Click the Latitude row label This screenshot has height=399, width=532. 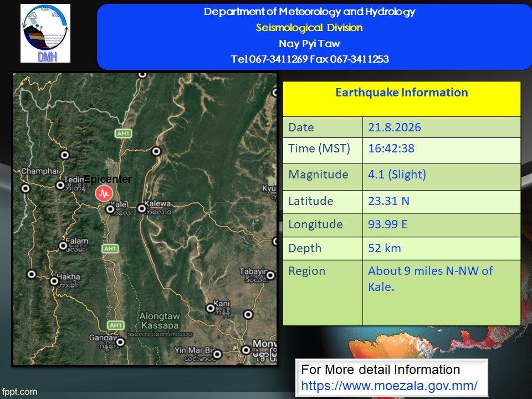pos(311,201)
